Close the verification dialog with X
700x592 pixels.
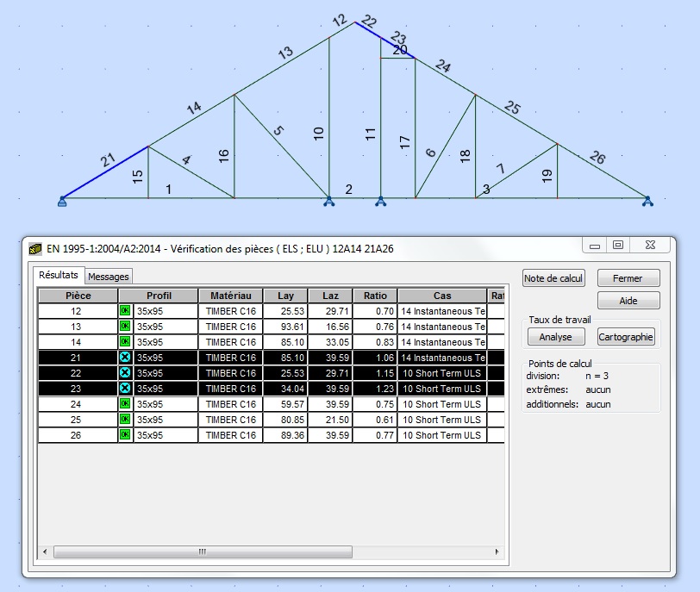[651, 245]
